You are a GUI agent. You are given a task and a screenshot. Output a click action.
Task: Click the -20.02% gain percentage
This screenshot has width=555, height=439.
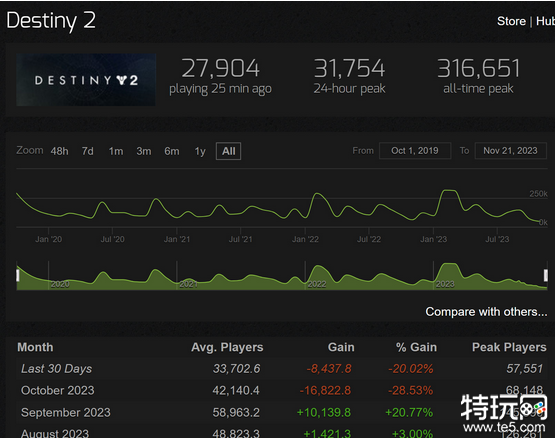tap(411, 369)
